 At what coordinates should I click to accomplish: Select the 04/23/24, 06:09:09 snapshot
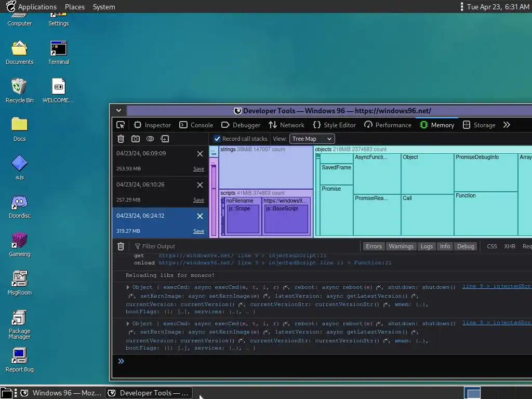(x=160, y=161)
